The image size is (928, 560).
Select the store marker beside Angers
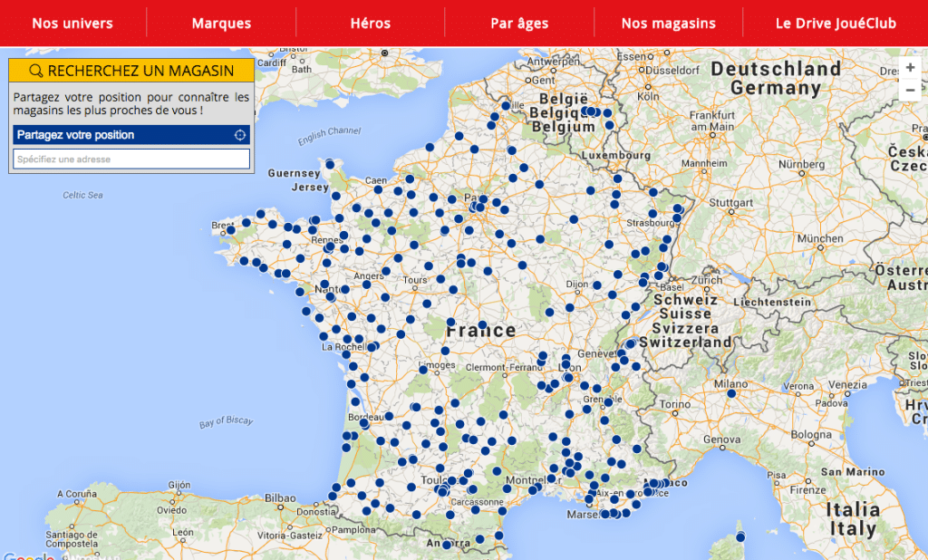(x=386, y=271)
